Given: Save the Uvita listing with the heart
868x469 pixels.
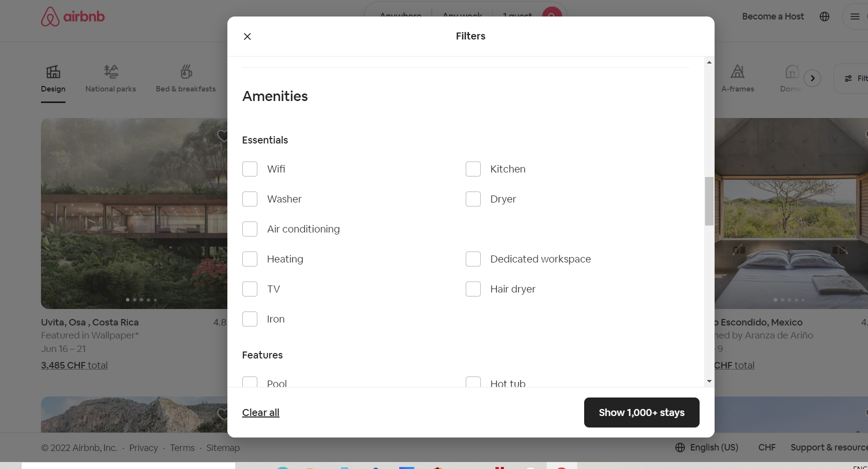Looking at the screenshot, I should point(222,136).
